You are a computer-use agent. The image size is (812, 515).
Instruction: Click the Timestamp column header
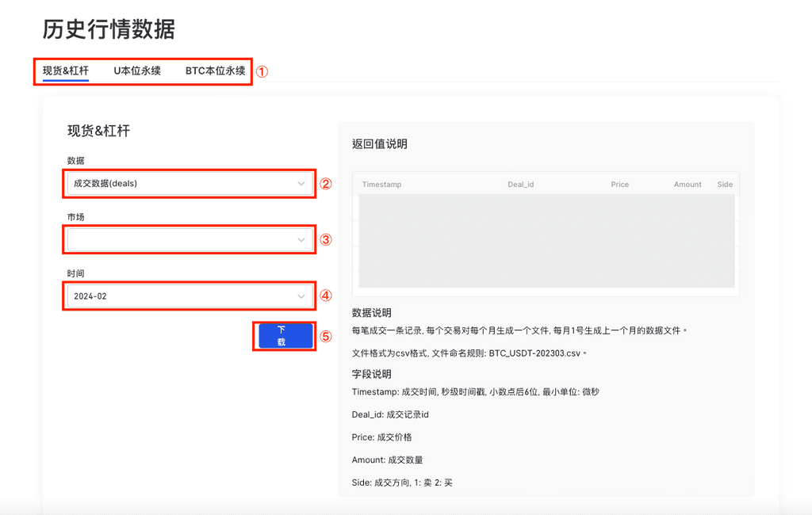[381, 185]
